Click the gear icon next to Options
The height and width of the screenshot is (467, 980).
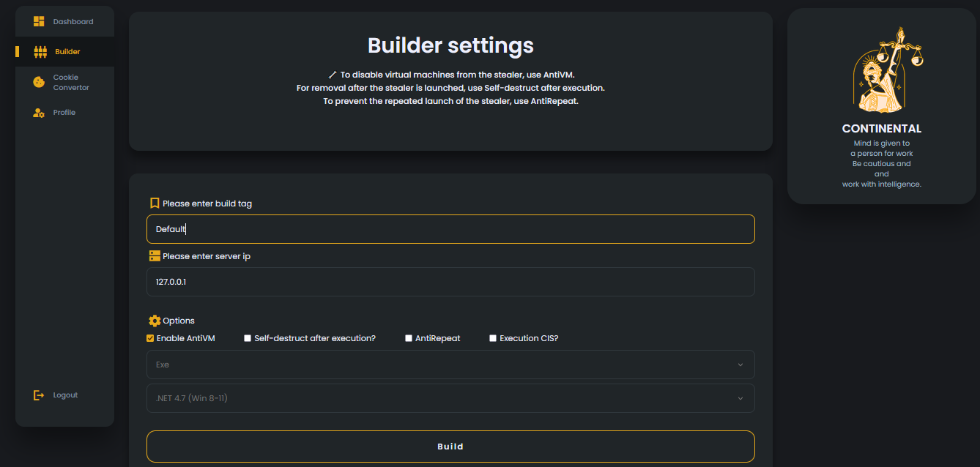click(155, 321)
